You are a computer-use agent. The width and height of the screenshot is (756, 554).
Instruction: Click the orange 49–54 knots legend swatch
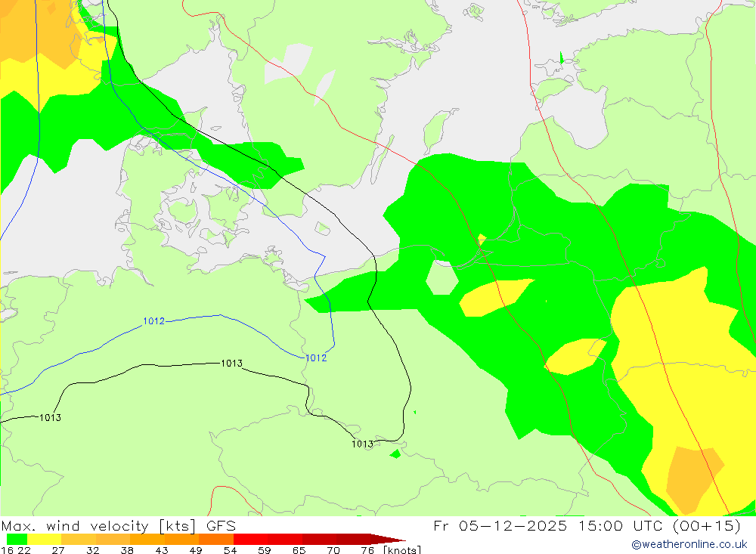(216, 539)
